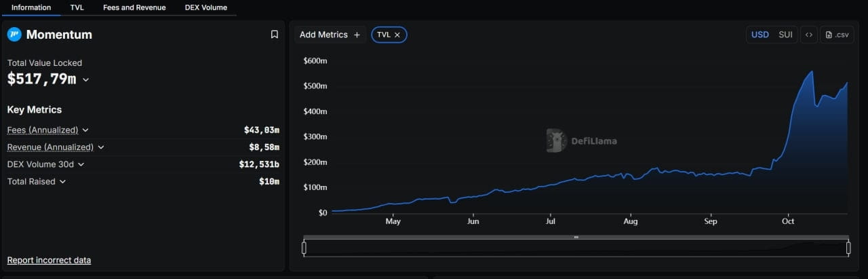Click the Momentum logo icon
The height and width of the screenshot is (279, 868).
pyautogui.click(x=14, y=35)
